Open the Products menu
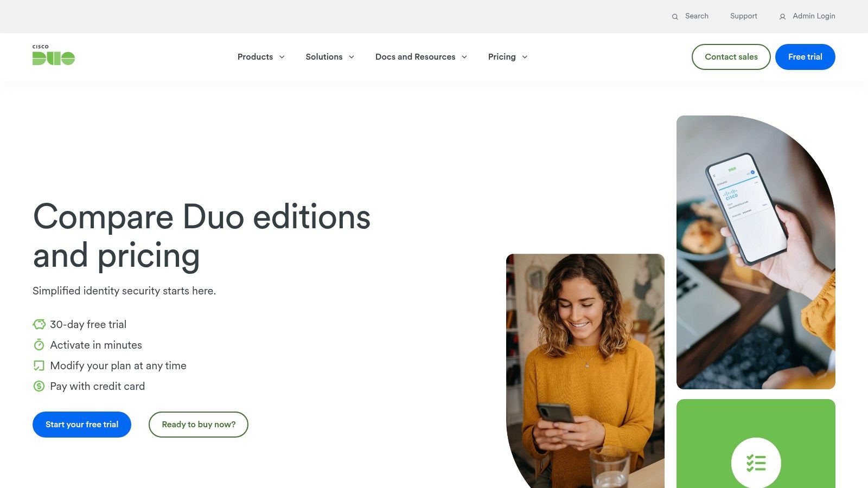868x488 pixels. pyautogui.click(x=261, y=57)
